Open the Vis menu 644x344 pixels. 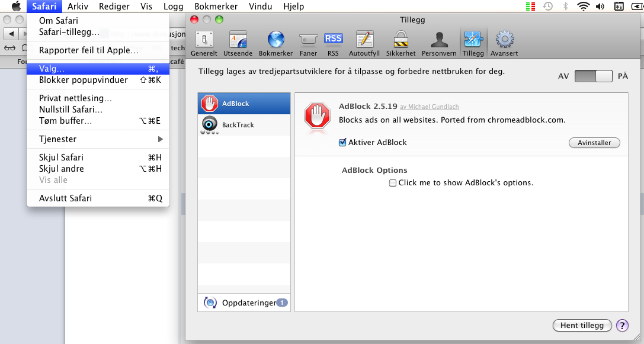[x=146, y=6]
